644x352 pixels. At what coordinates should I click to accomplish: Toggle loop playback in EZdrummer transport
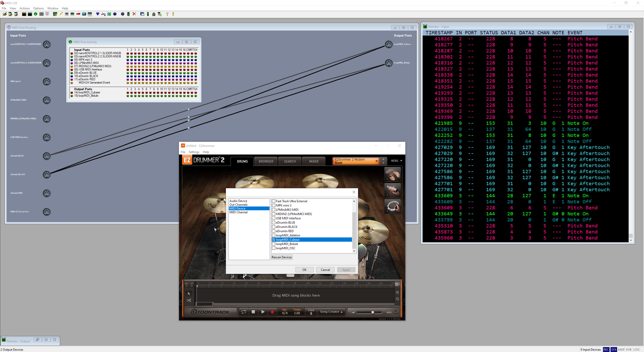point(244,312)
